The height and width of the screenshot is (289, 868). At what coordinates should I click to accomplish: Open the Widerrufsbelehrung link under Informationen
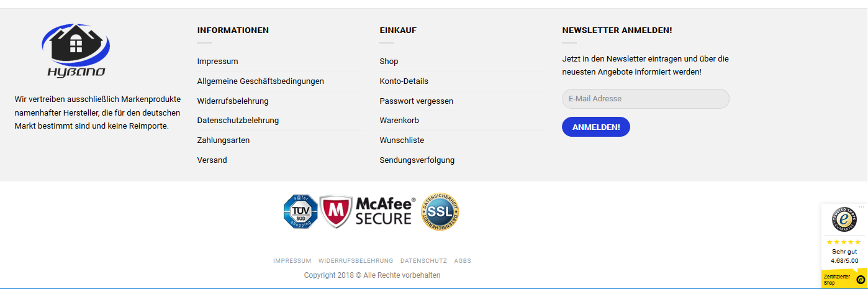coord(233,101)
